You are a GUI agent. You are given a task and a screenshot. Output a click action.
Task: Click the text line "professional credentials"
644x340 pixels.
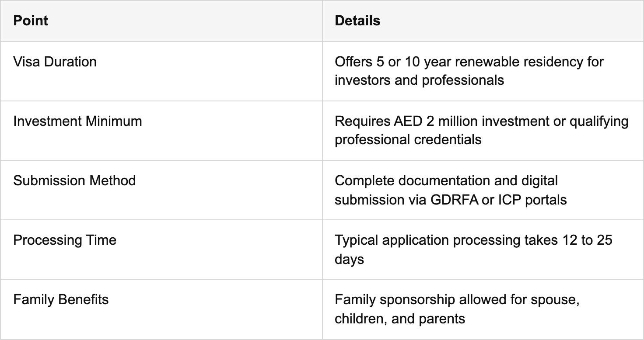pyautogui.click(x=408, y=140)
